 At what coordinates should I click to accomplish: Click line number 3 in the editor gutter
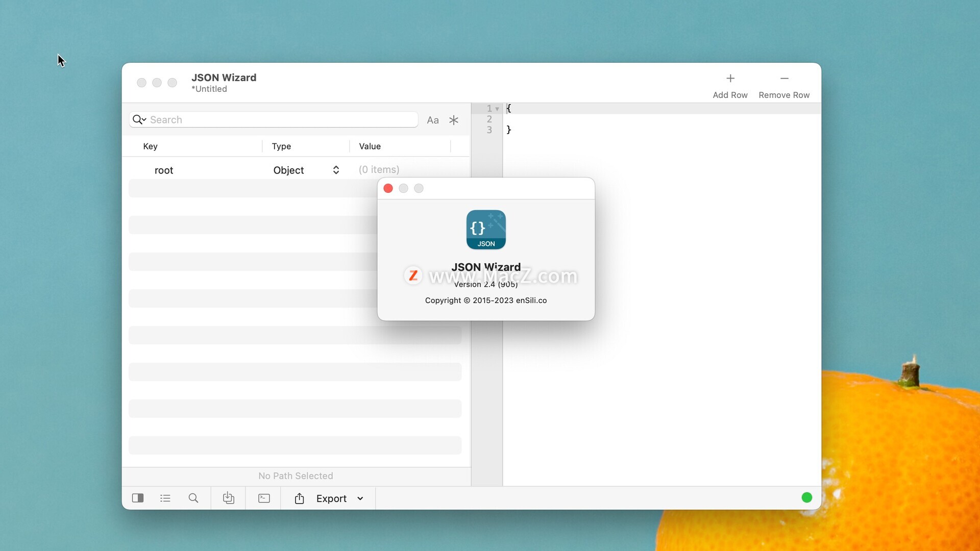(x=489, y=130)
